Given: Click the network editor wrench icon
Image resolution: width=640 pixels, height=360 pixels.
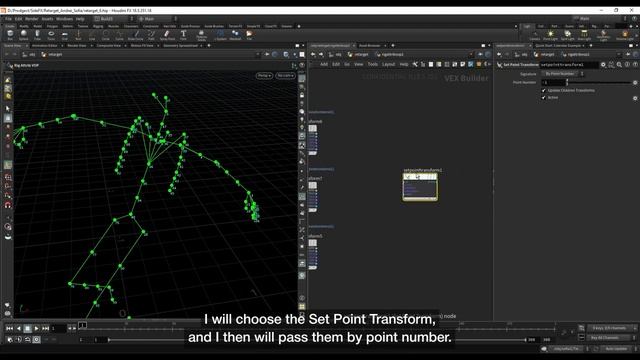Looking at the screenshot, I should [415, 64].
